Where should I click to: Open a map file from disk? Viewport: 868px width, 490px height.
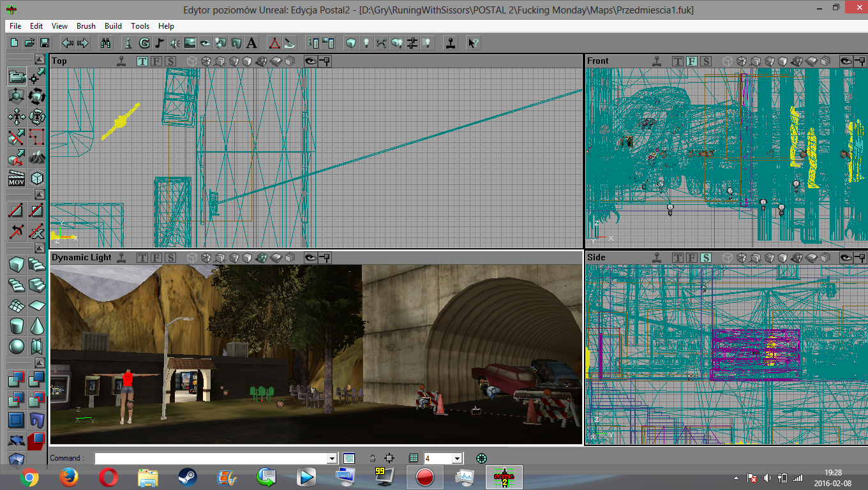coord(29,43)
